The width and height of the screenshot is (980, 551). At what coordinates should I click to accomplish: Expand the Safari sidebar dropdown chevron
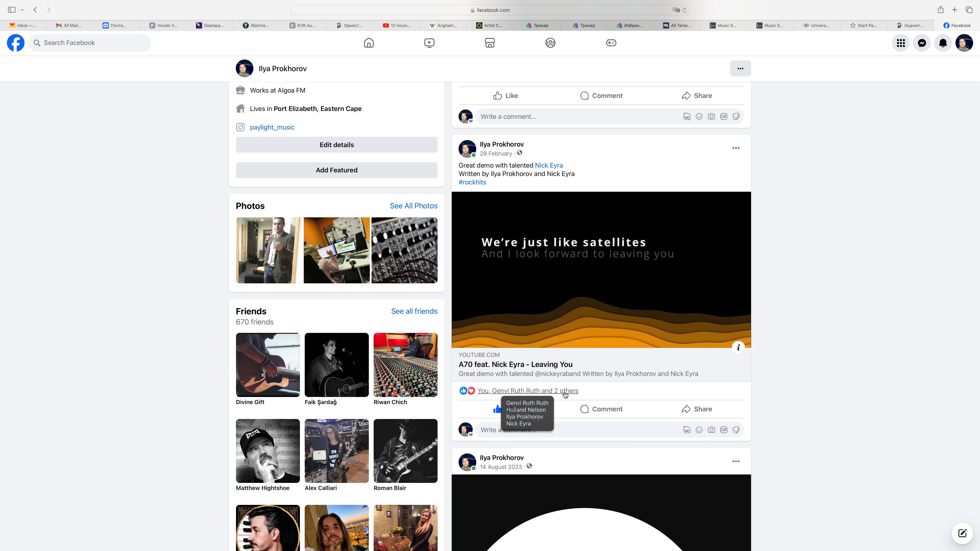tap(22, 10)
